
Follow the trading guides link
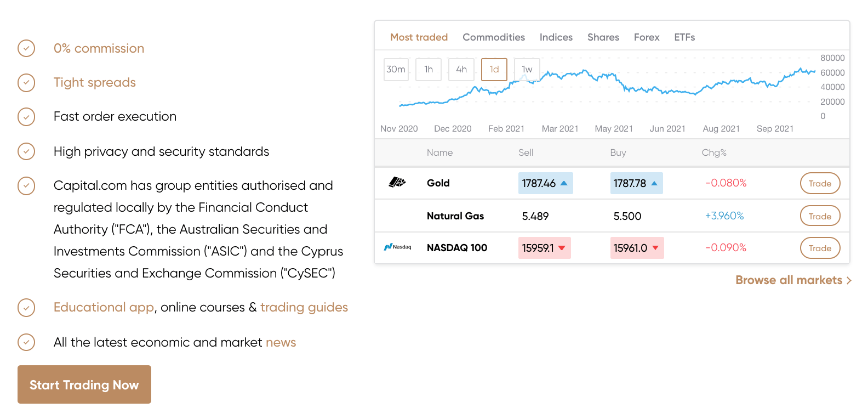(x=304, y=307)
